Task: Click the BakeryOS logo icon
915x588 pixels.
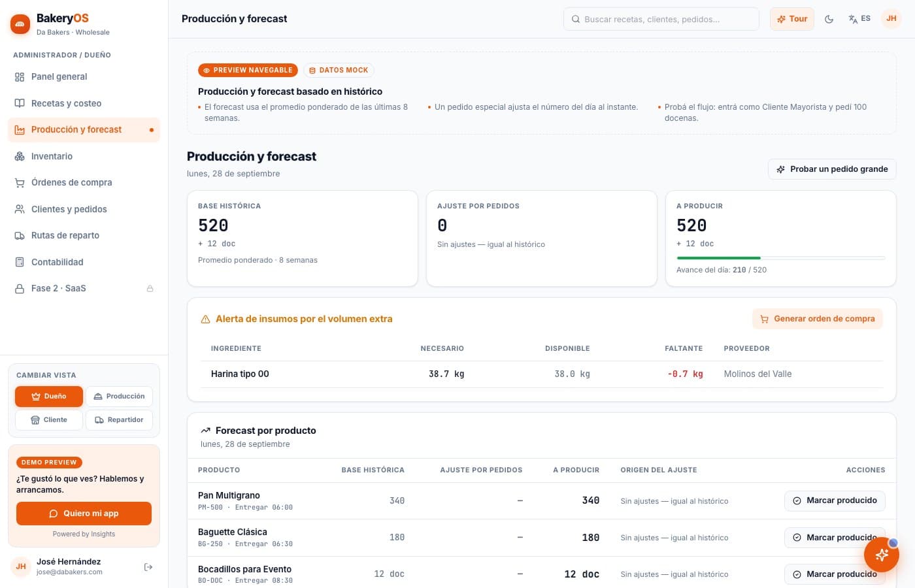Action: [20, 24]
